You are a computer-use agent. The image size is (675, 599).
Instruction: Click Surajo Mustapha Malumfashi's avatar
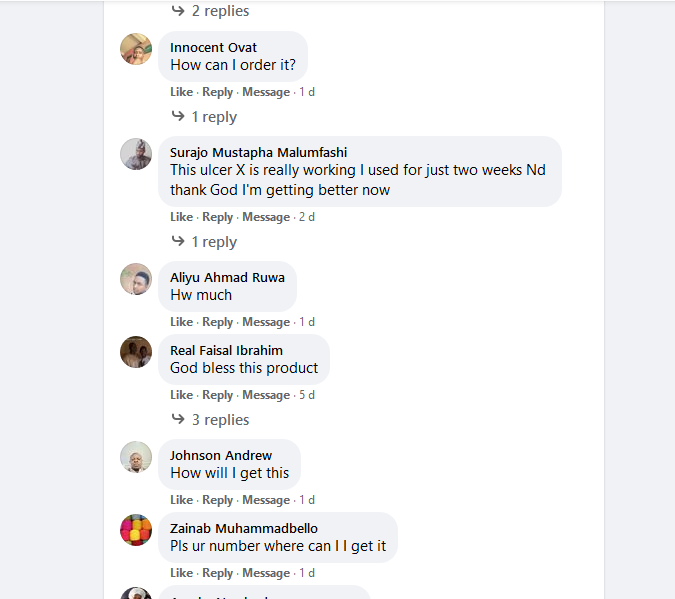click(x=136, y=154)
